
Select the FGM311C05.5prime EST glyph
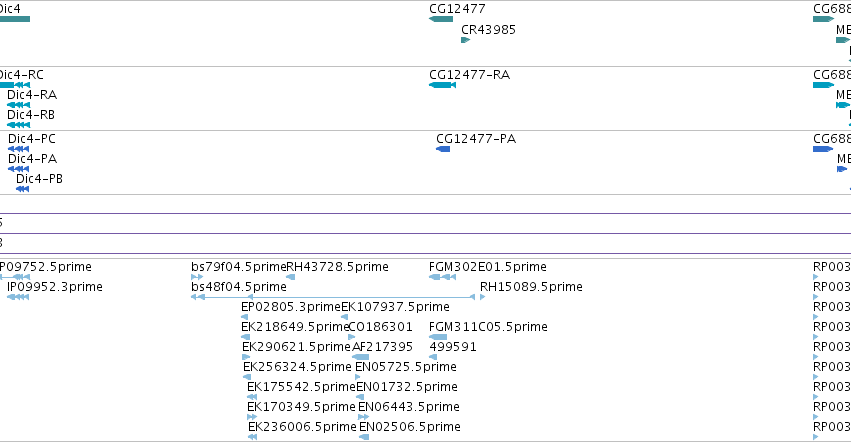[x=438, y=337]
